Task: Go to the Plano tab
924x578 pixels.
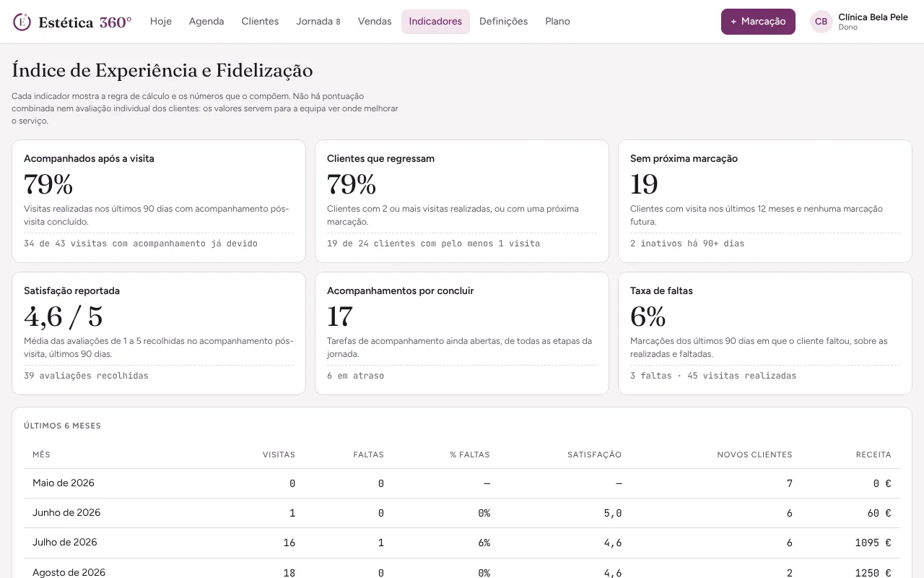Action: (x=557, y=22)
